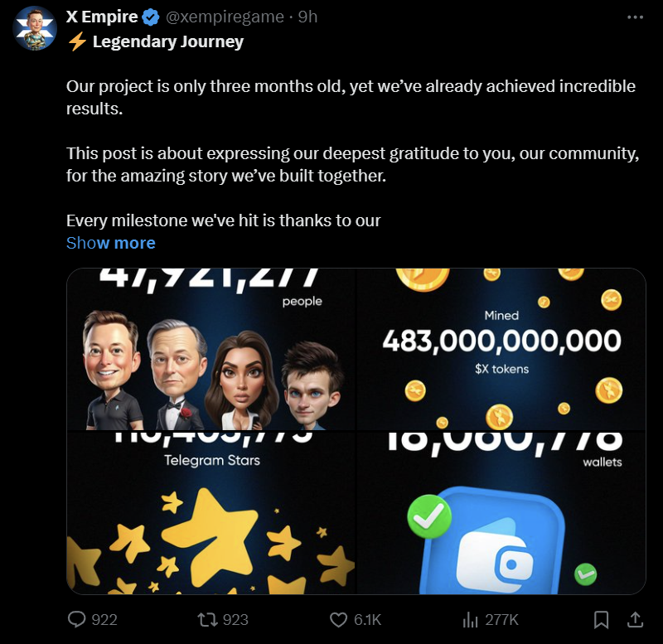Click the 922 replies count
The height and width of the screenshot is (644, 663).
(104, 620)
